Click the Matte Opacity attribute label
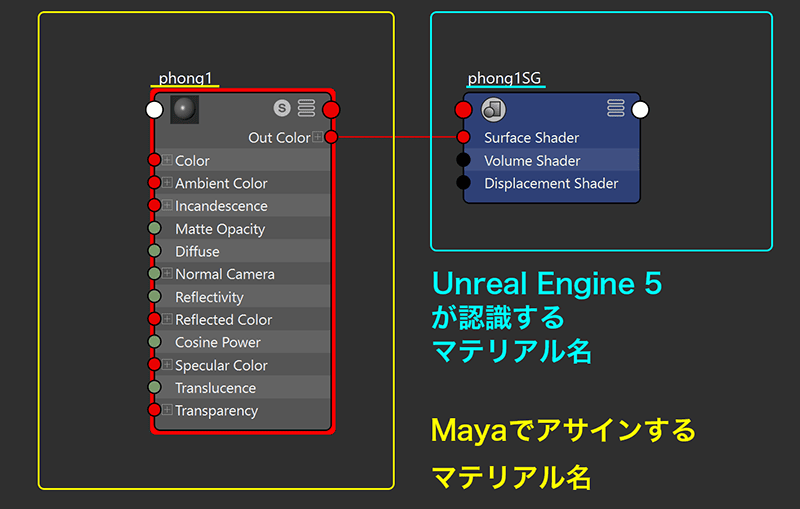 (220, 230)
